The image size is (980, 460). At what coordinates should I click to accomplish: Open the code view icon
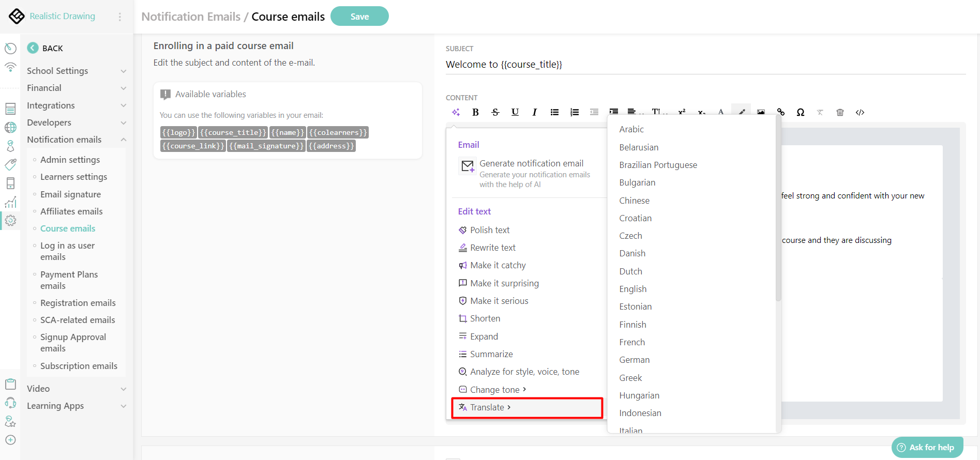tap(860, 112)
